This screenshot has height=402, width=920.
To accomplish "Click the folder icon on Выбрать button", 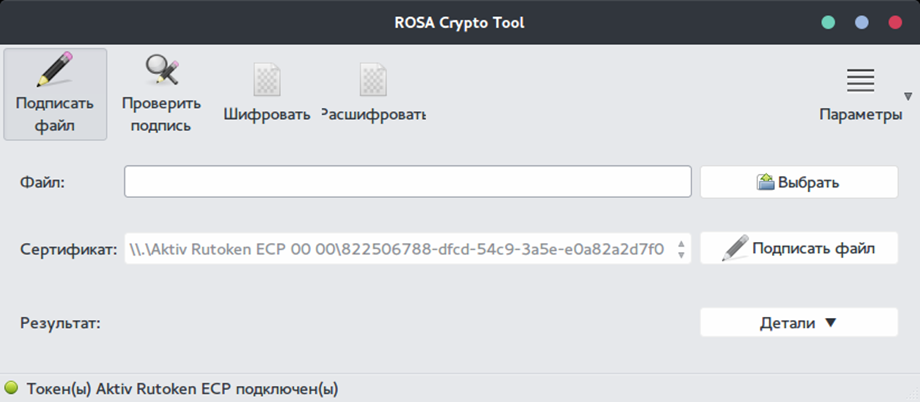I will click(766, 182).
